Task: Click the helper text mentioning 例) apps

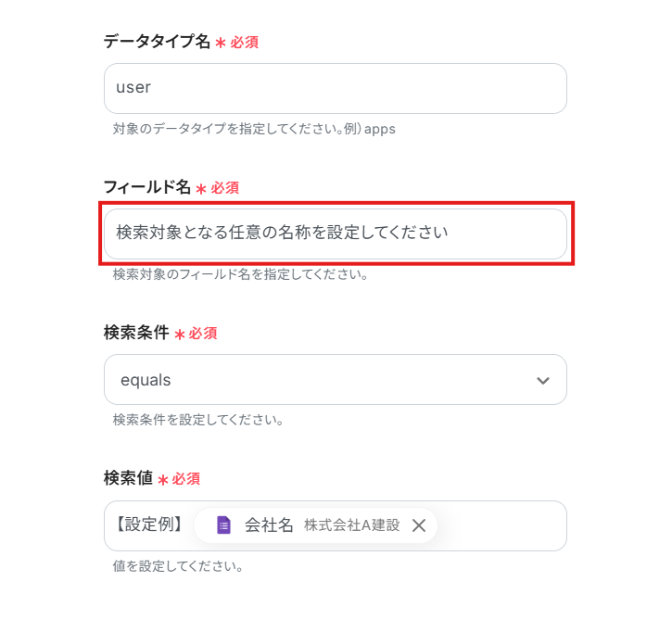Action: click(254, 129)
